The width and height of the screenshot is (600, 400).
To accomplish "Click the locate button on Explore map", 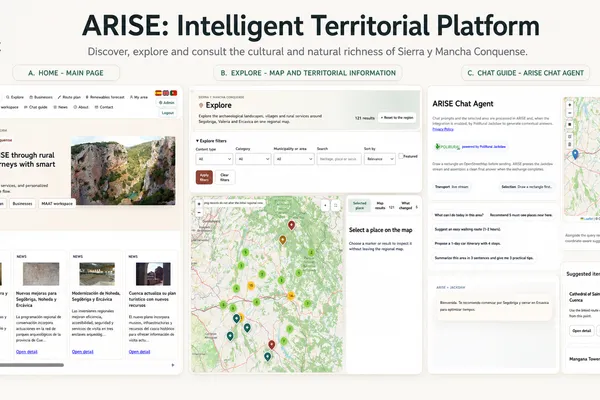I will pos(325,206).
